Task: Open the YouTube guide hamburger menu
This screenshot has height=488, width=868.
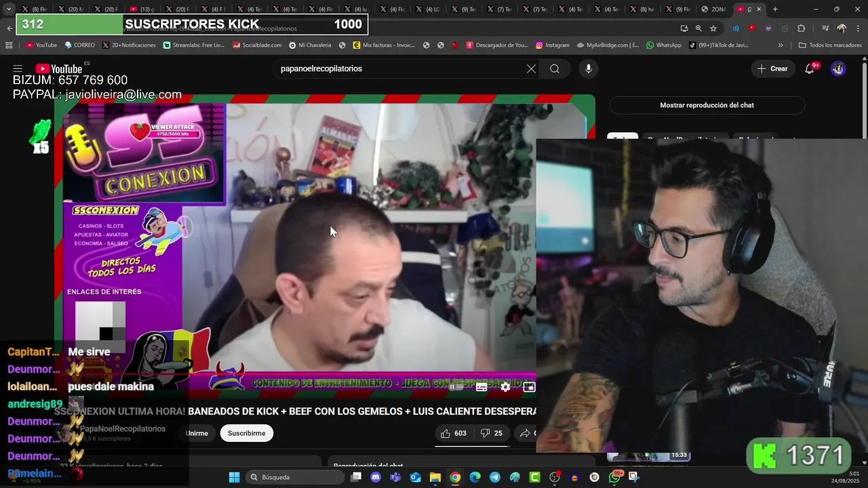Action: (18, 68)
